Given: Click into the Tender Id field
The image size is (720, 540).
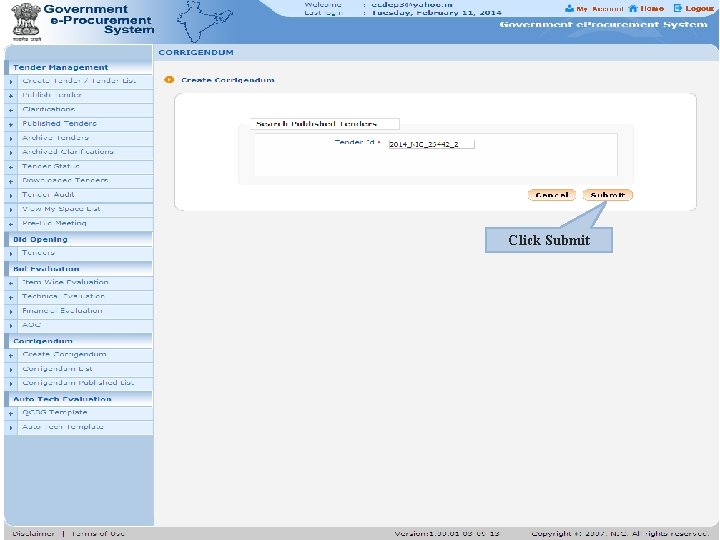Looking at the screenshot, I should point(431,144).
